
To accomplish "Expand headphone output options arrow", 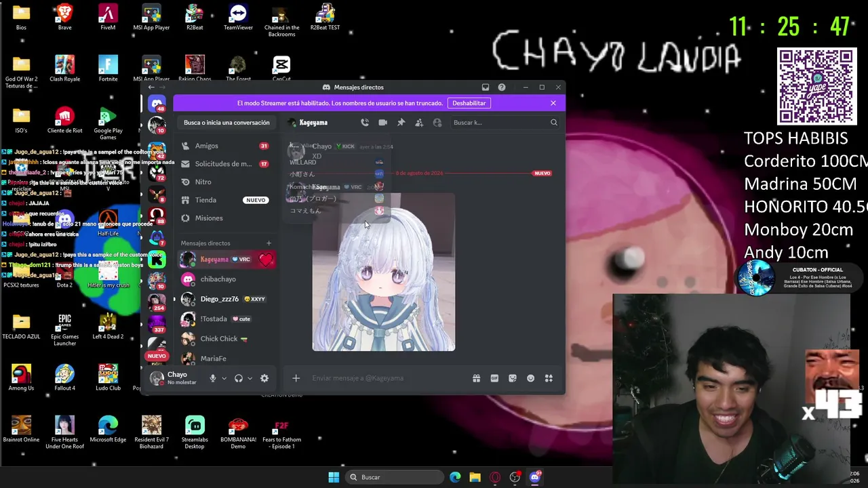I will pyautogui.click(x=250, y=378).
